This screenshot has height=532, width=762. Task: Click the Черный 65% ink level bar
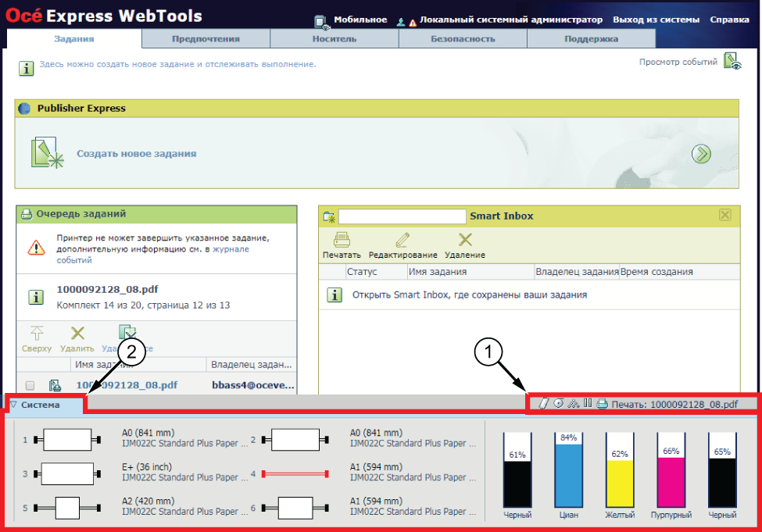point(722,470)
